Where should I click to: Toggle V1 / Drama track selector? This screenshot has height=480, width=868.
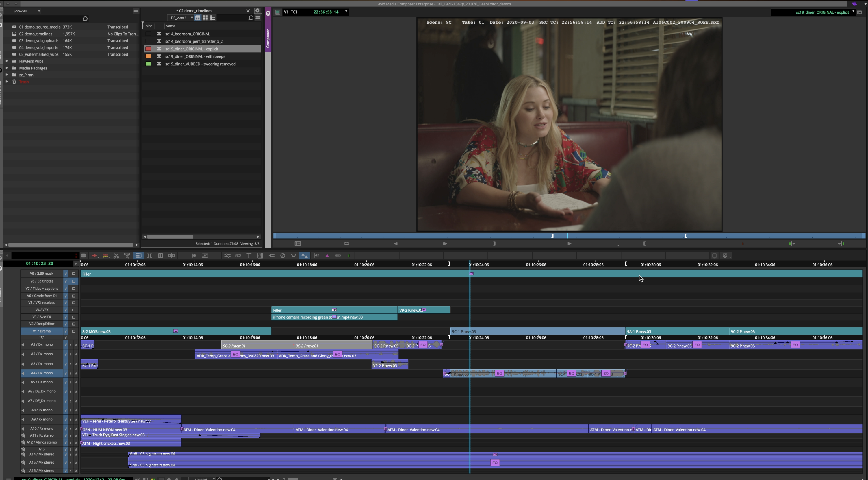click(x=42, y=331)
